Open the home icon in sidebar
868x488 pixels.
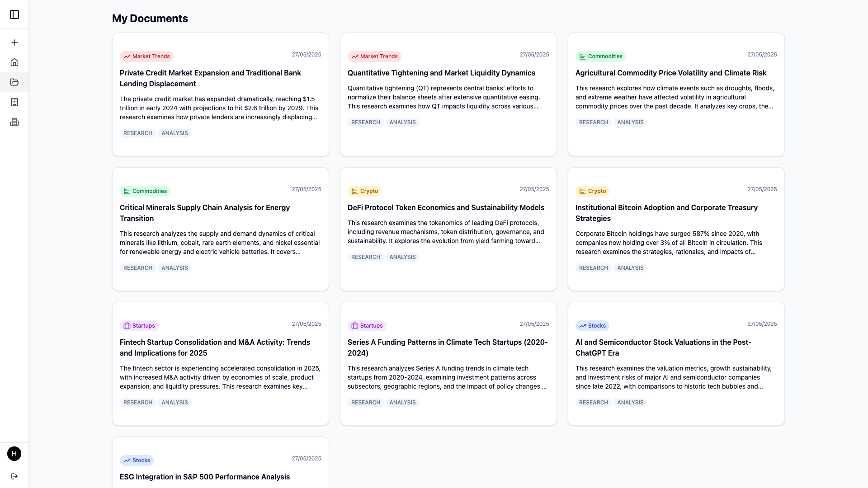pos(14,62)
